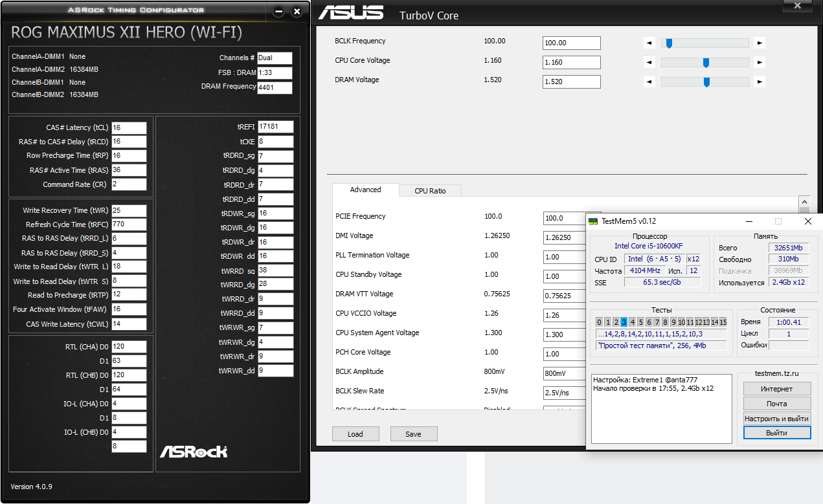Screen dimensions: 823x504
Task: Click the BCLK Amplitude value field
Action: [565, 373]
